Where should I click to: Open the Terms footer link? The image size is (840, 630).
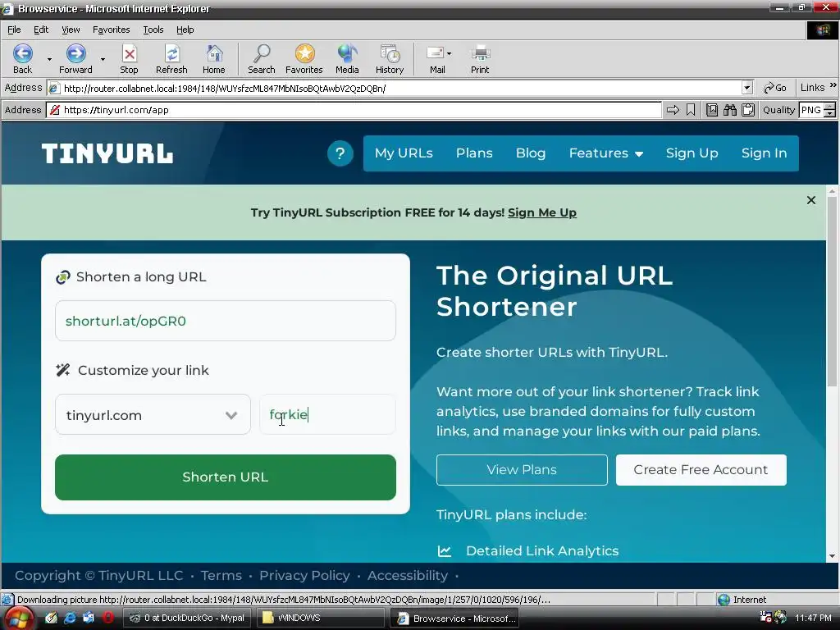(221, 575)
